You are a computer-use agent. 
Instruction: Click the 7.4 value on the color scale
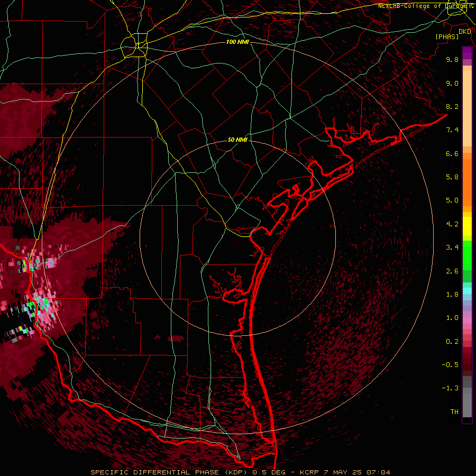pos(452,130)
